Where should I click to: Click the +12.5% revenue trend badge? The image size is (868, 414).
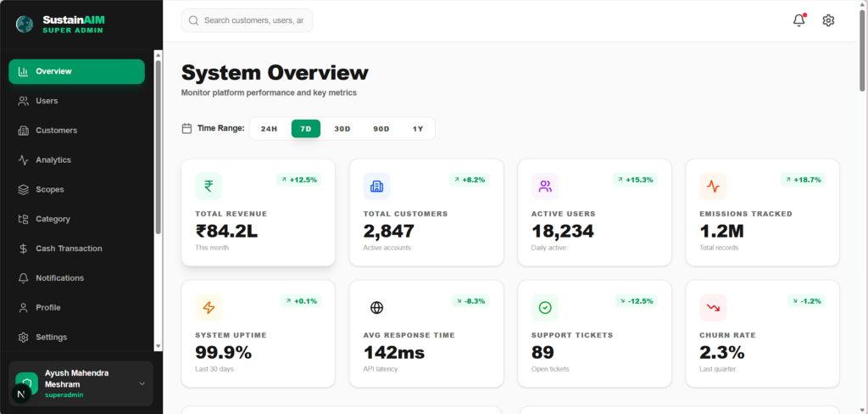point(299,180)
